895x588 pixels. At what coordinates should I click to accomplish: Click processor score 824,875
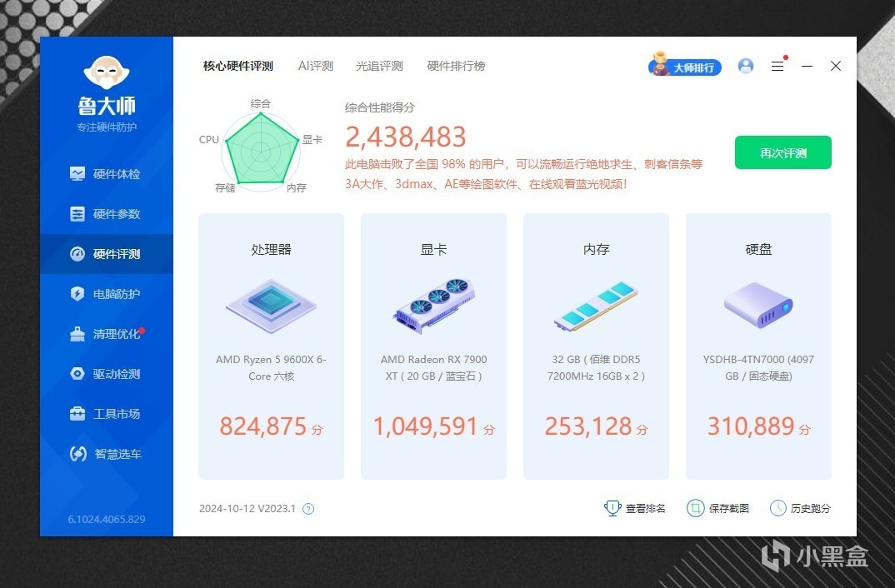[263, 426]
